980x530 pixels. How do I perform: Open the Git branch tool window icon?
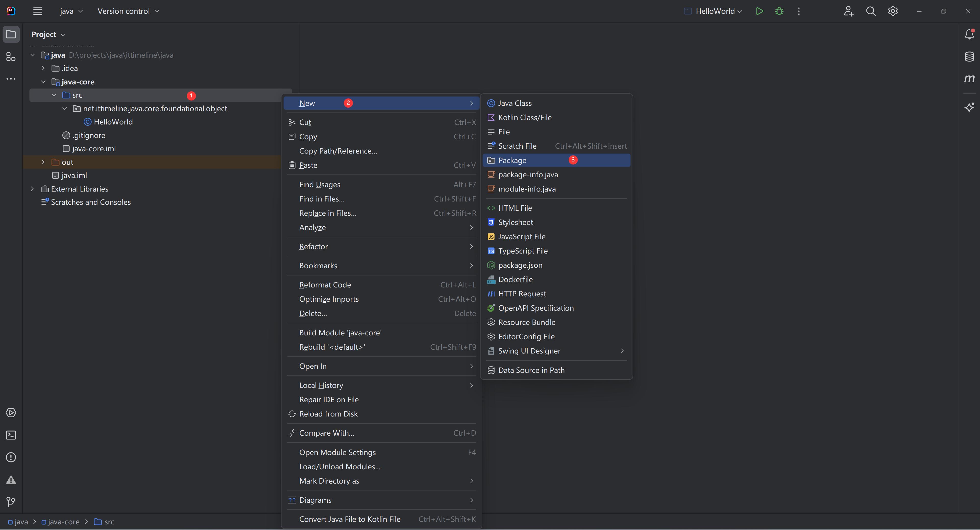(x=11, y=501)
